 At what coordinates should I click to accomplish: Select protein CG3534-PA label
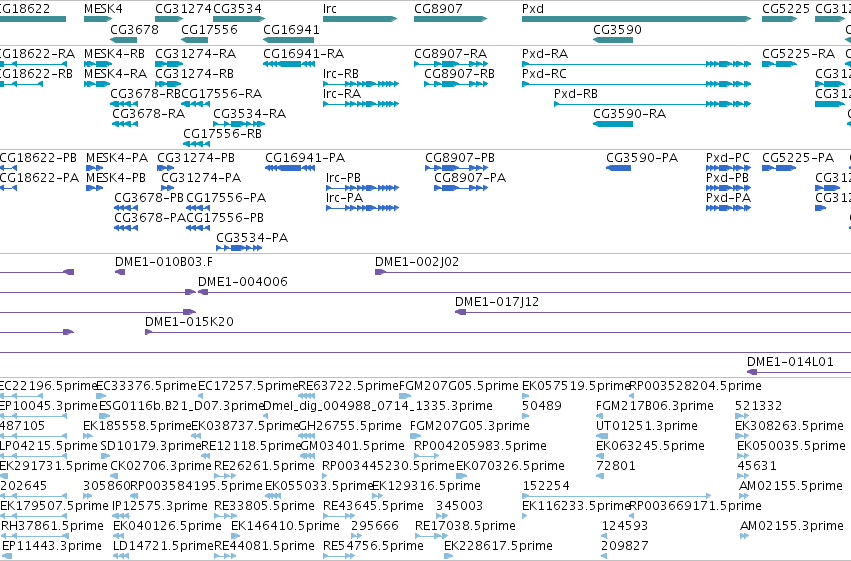[252, 238]
